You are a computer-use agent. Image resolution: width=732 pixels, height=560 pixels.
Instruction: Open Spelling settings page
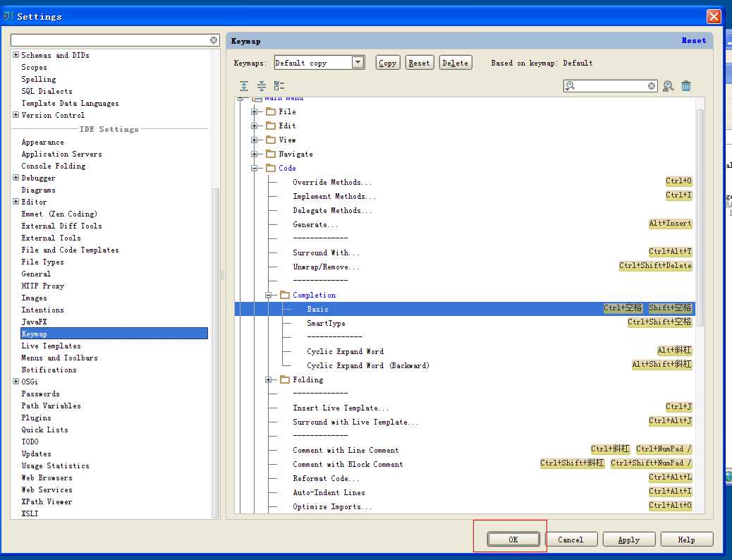pos(38,79)
